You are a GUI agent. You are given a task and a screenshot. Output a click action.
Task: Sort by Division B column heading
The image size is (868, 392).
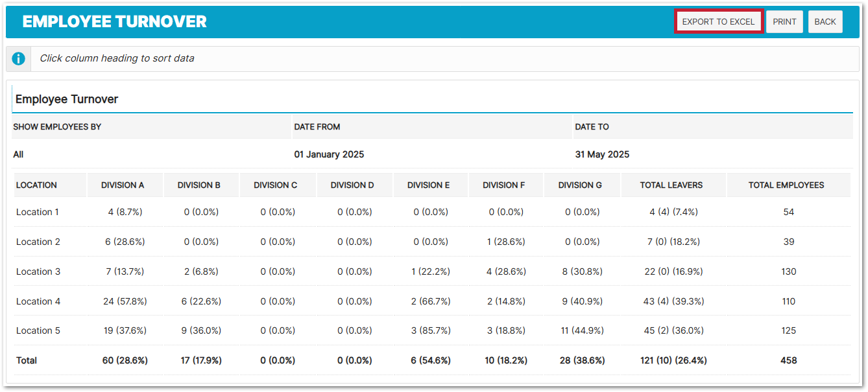(199, 185)
